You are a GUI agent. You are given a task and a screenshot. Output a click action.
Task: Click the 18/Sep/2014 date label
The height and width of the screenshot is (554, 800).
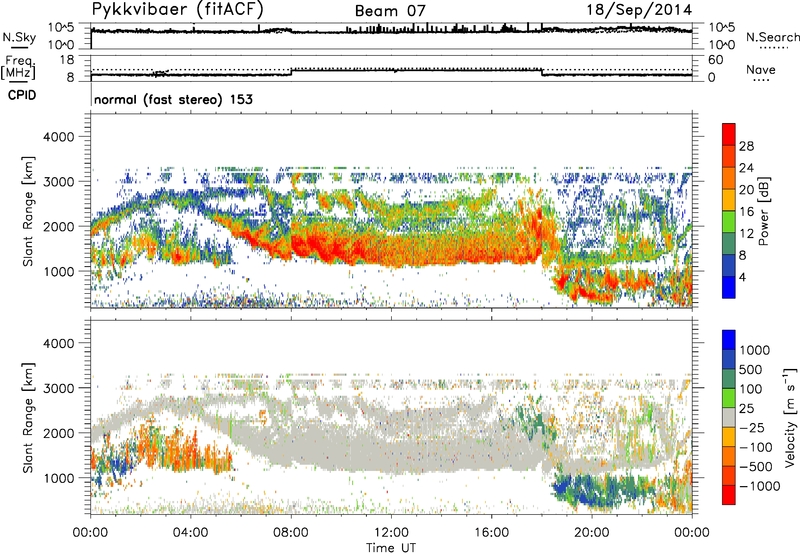[639, 10]
